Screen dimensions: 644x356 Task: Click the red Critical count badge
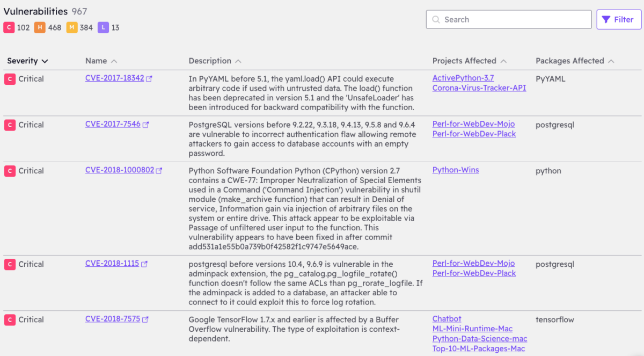9,27
